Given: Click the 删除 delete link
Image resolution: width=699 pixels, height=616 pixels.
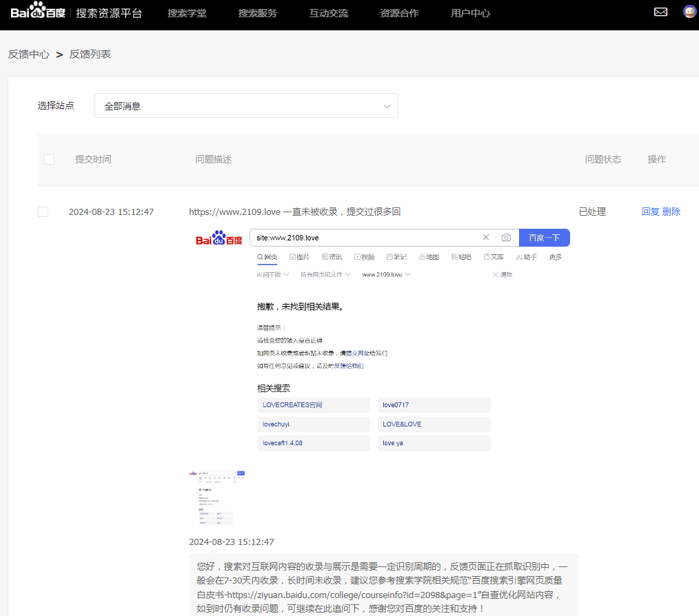Looking at the screenshot, I should (671, 212).
